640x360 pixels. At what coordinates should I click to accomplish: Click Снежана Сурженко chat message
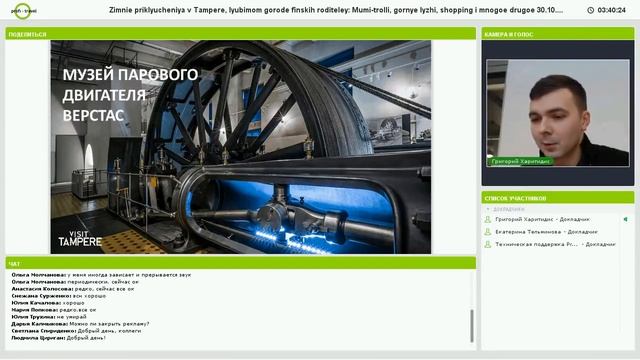[59, 296]
